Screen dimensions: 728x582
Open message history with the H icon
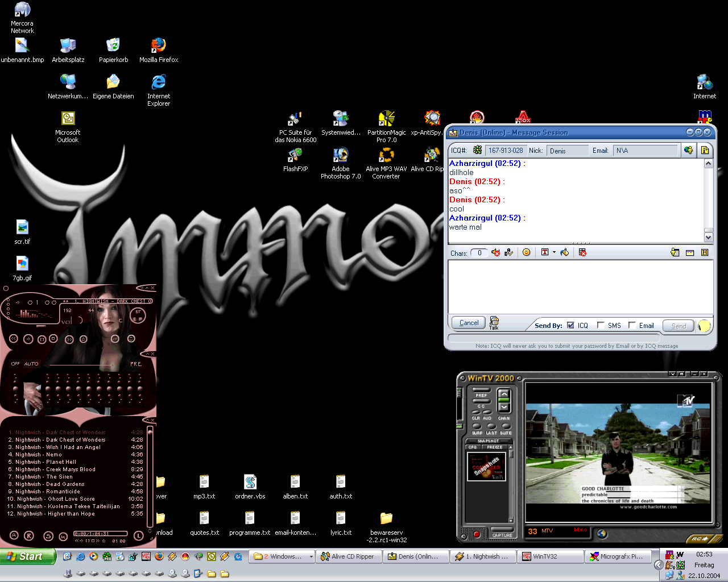(705, 252)
